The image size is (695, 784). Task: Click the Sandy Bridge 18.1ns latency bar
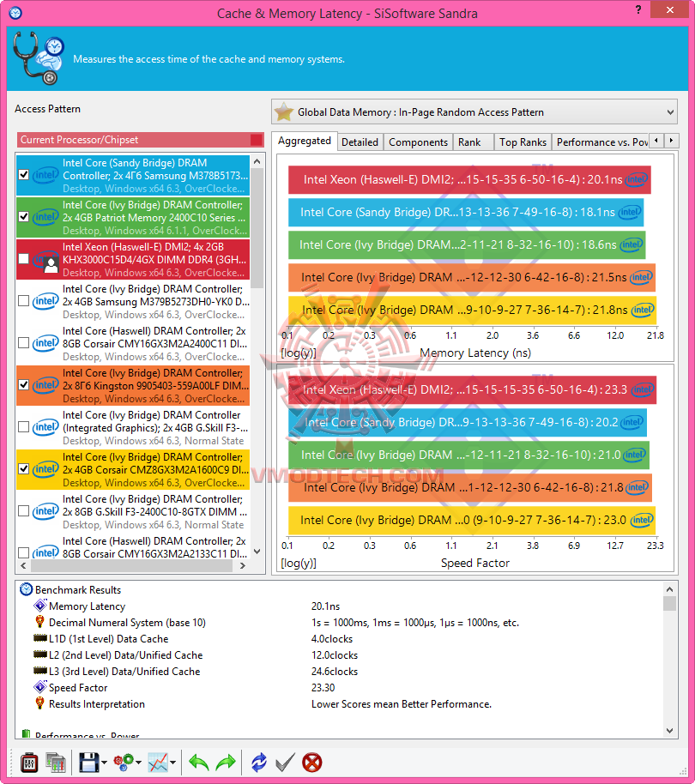click(466, 213)
